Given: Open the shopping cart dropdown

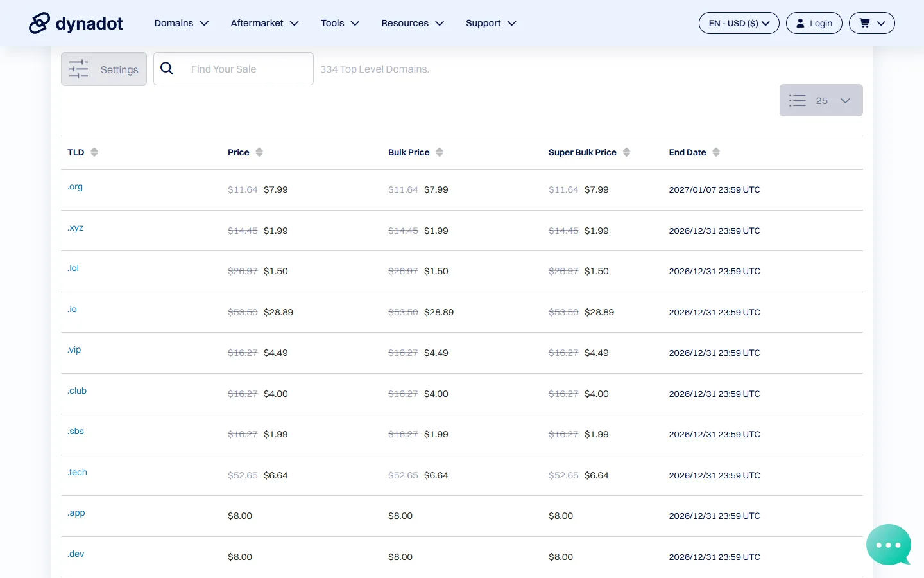Looking at the screenshot, I should point(871,23).
